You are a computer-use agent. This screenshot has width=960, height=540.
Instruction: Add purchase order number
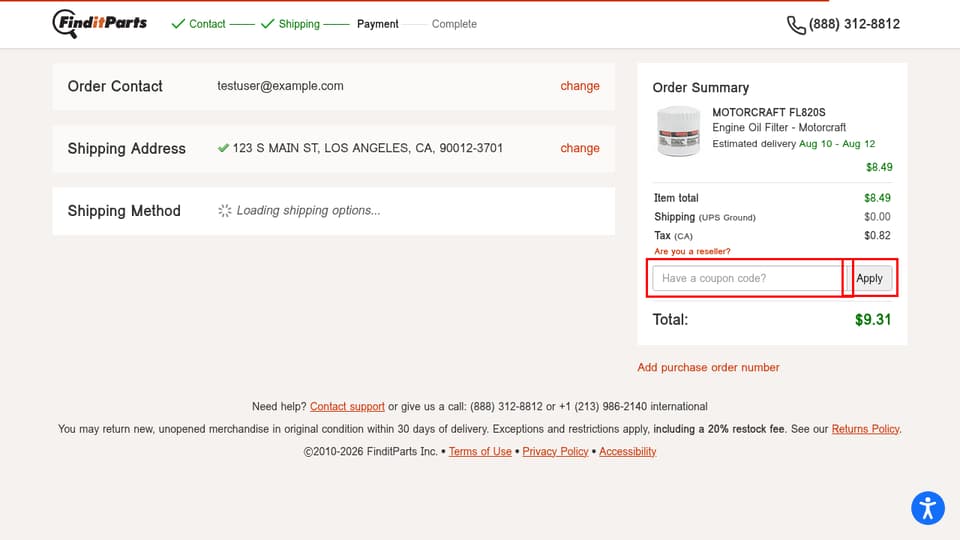coord(708,367)
